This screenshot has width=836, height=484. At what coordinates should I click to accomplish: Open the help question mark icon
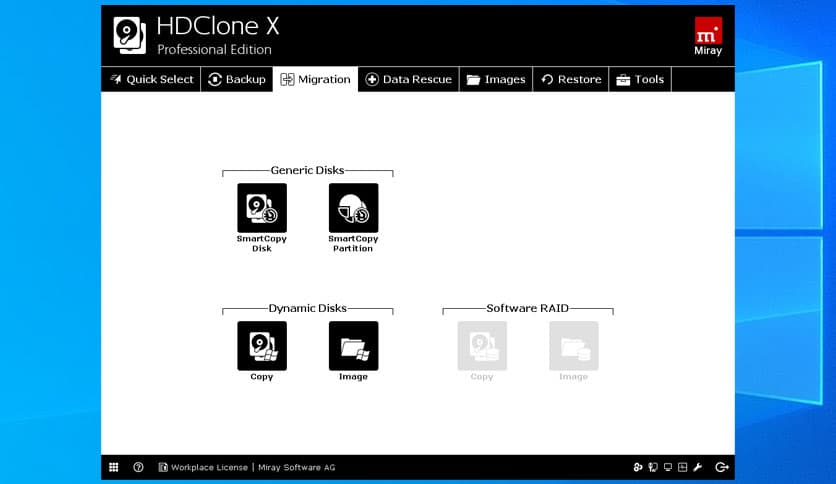click(x=138, y=467)
